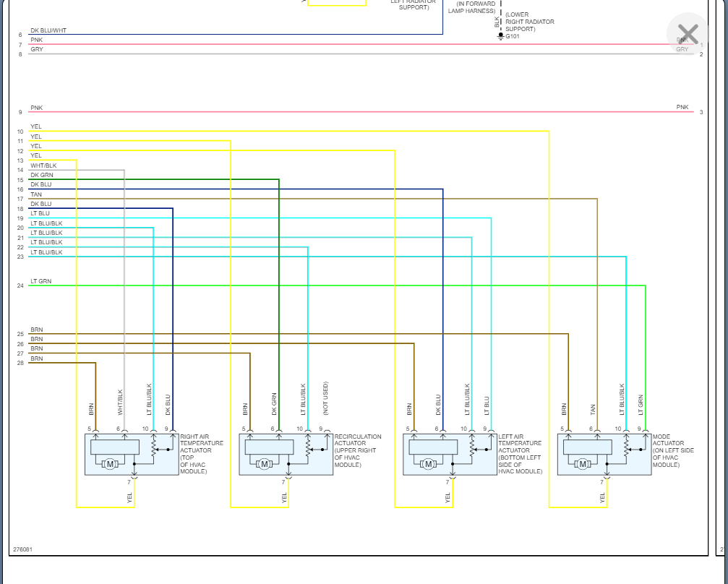Click the Mode Actuator motor symbol
The image size is (728, 584).
[583, 464]
